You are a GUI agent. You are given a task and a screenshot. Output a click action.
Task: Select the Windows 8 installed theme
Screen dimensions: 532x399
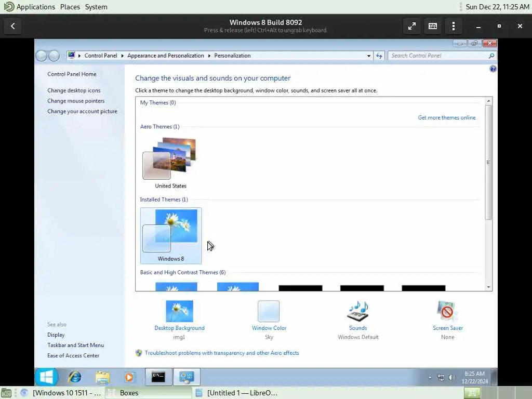(x=170, y=236)
